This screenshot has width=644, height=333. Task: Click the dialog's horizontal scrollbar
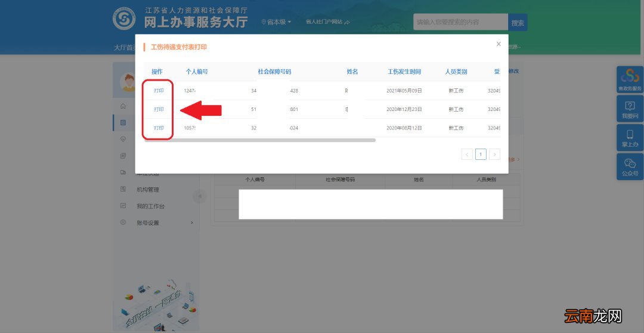pos(259,140)
